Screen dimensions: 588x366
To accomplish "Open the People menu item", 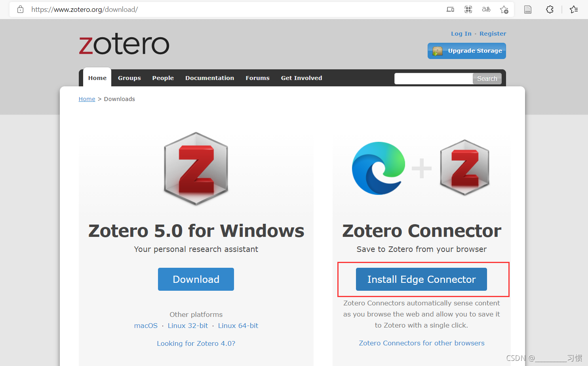I will 163,78.
